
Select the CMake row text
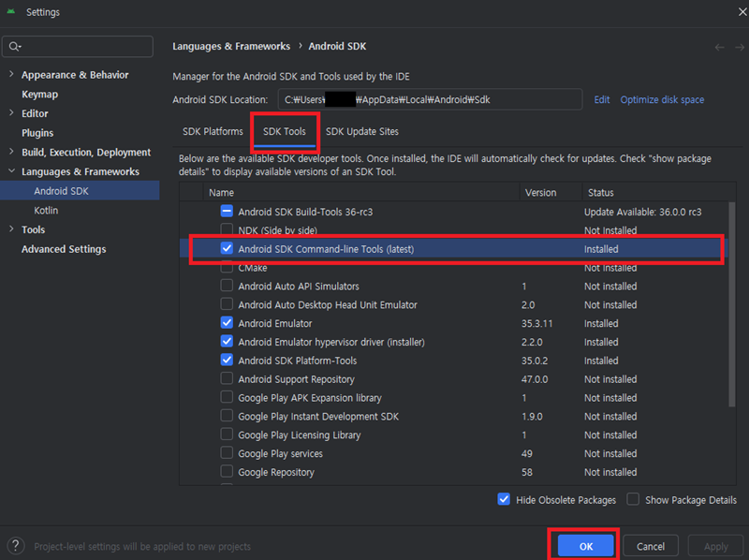pyautogui.click(x=253, y=268)
